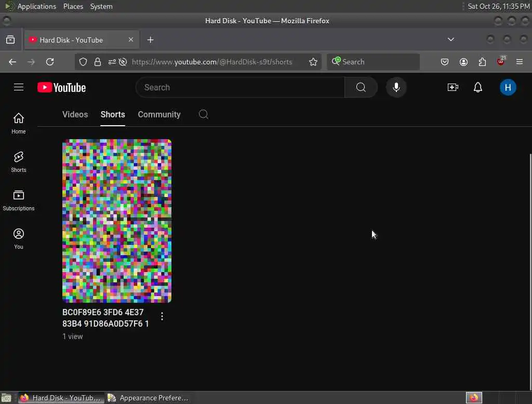Open YouTube notifications bell
Image resolution: width=532 pixels, height=404 pixels.
tap(478, 88)
